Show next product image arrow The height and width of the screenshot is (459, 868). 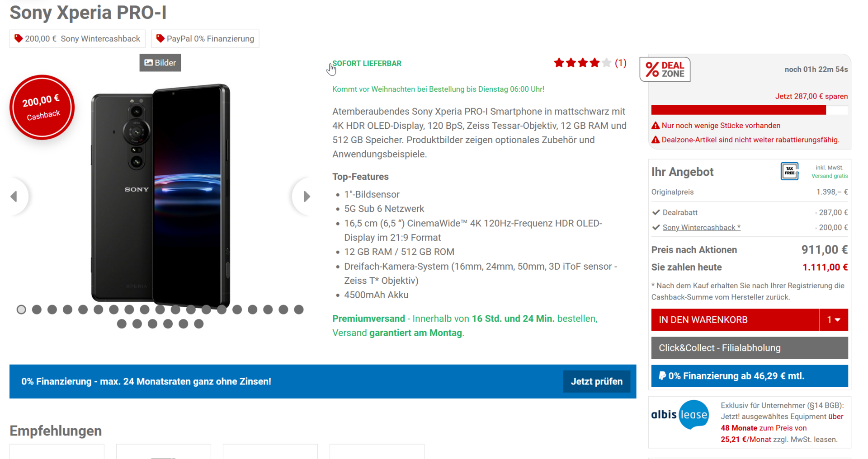tap(306, 197)
